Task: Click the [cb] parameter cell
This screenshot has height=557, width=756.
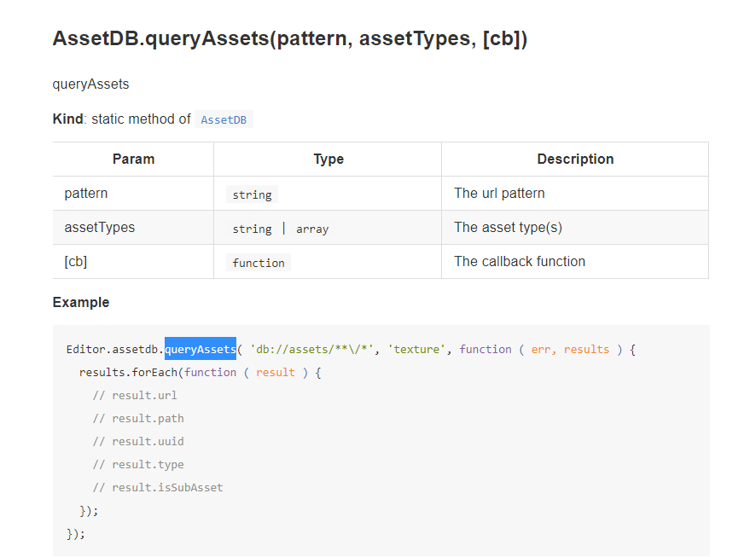Action: [x=75, y=261]
